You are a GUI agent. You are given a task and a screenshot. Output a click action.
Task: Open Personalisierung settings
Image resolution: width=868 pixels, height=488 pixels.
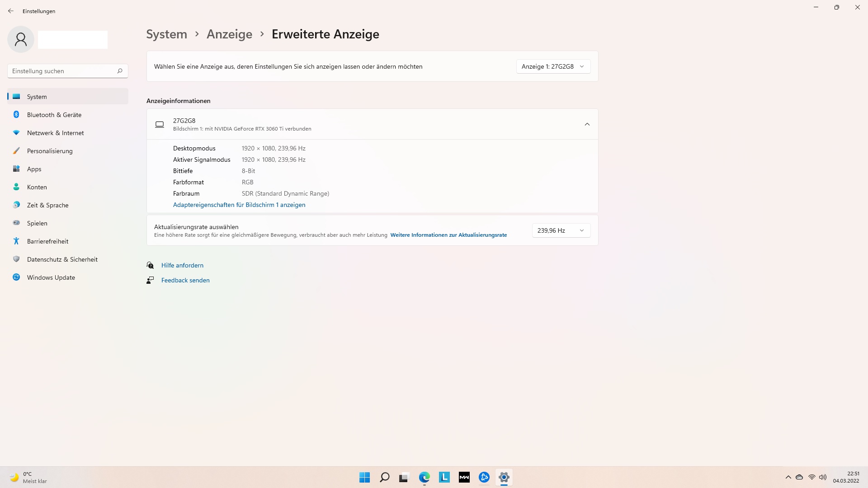tap(50, 151)
